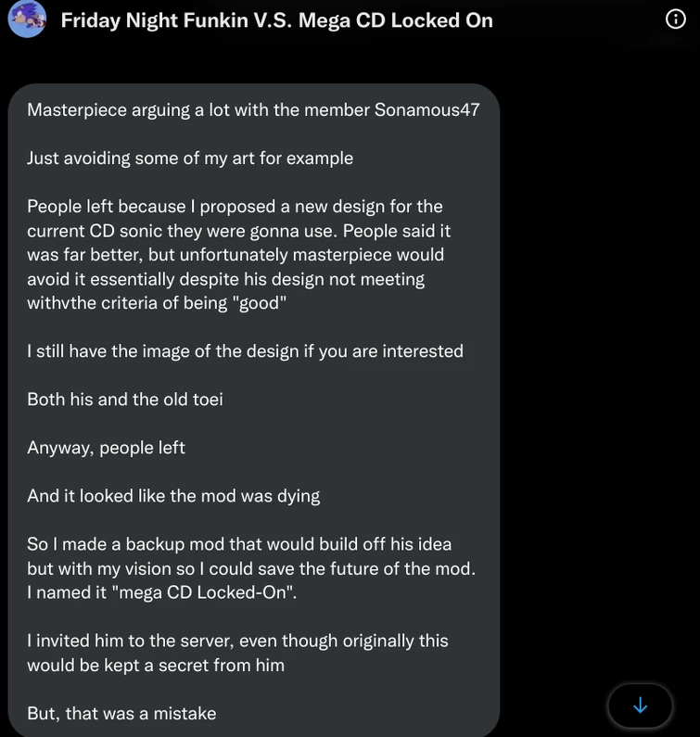Click the line starting "current CD sonic they were"
Viewport: 700px width, 737px height.
(238, 230)
